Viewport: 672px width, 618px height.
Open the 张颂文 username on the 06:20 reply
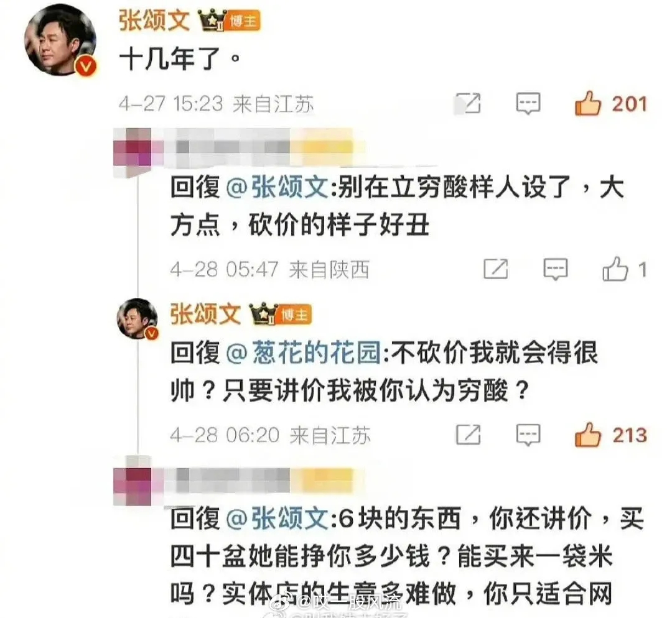[206, 314]
